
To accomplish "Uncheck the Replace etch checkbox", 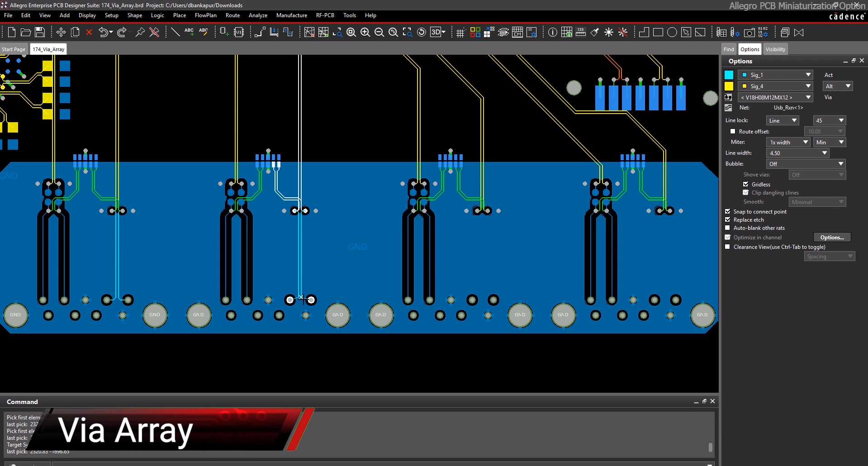I will tap(728, 220).
